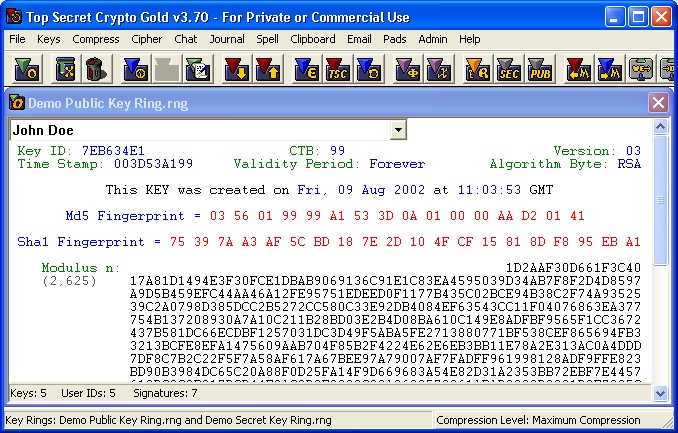Click the vertical scrollbar down arrow
This screenshot has width=678, height=433.
[660, 394]
